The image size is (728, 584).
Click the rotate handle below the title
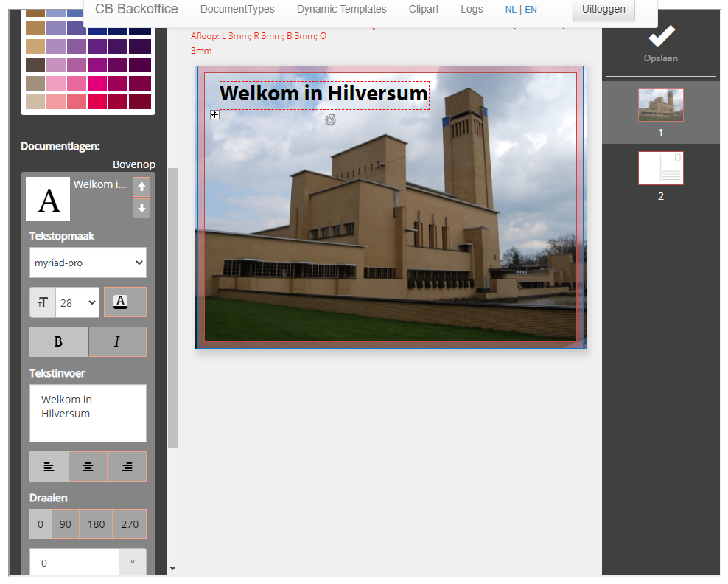[330, 120]
